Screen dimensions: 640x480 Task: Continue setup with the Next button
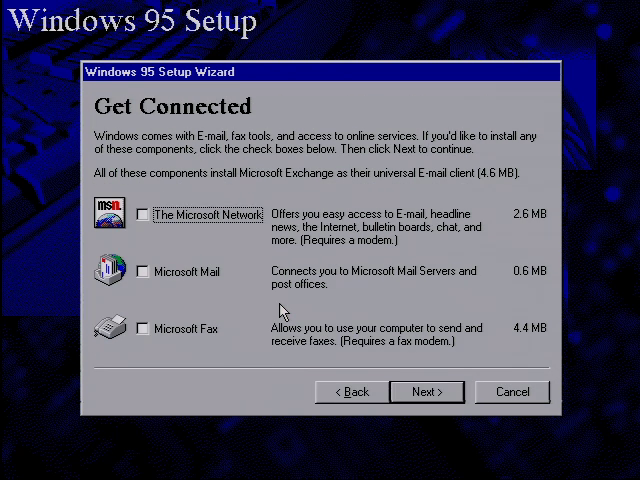pyautogui.click(x=427, y=392)
